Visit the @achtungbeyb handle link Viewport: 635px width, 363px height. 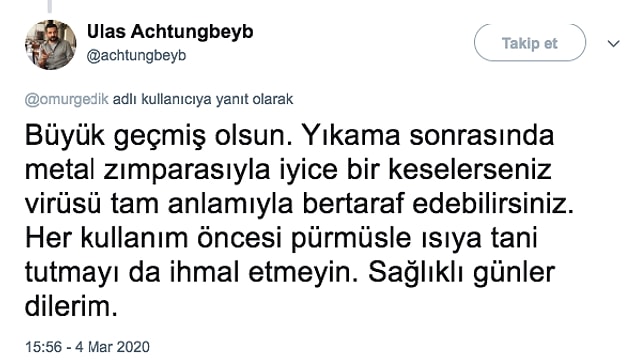pyautogui.click(x=136, y=56)
